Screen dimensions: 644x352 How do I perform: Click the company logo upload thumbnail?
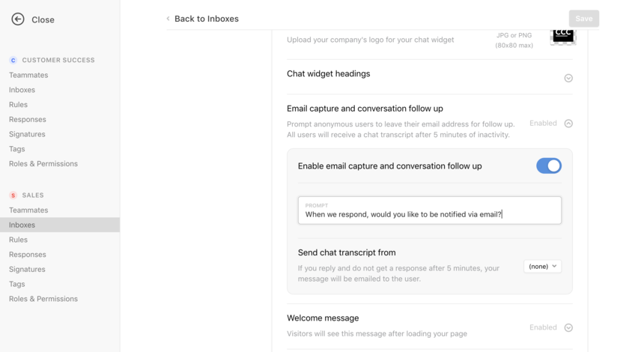tap(563, 36)
